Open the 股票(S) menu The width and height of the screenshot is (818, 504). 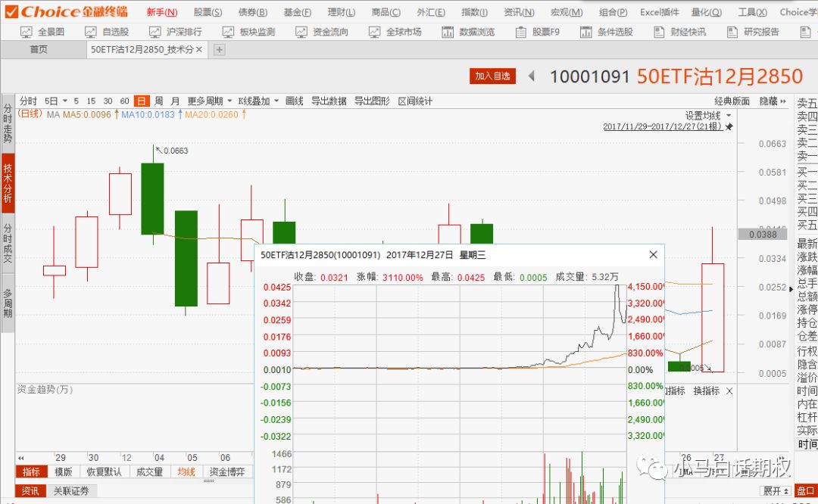[x=208, y=12]
